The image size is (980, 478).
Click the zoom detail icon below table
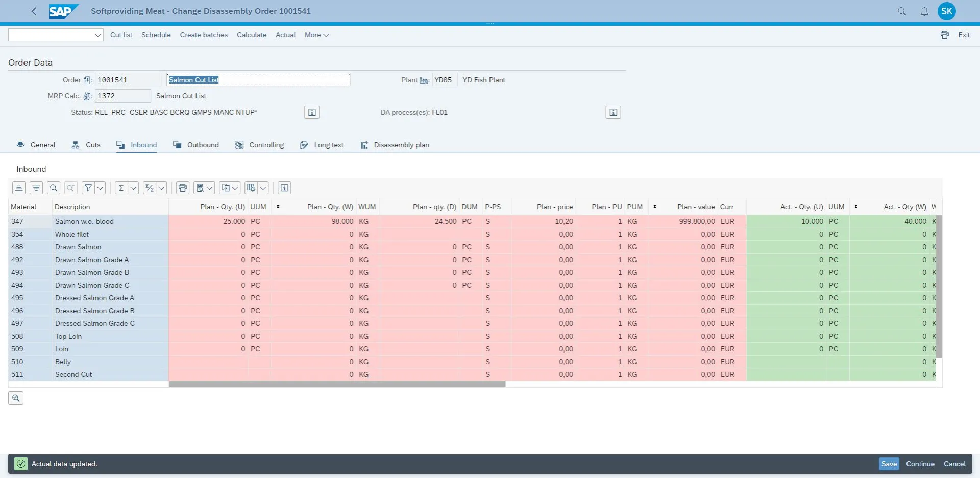coord(16,398)
